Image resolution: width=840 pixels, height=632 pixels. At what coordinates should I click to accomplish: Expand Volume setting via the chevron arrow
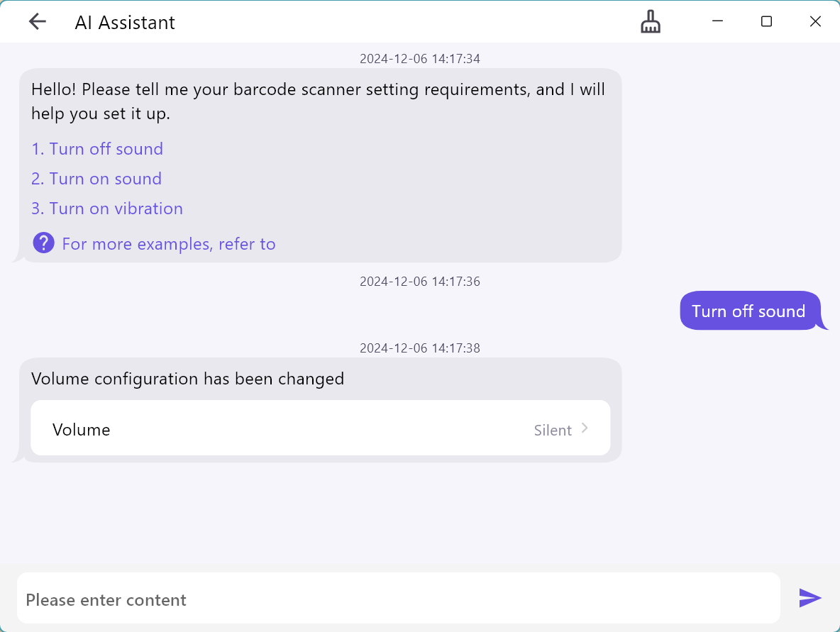(585, 428)
